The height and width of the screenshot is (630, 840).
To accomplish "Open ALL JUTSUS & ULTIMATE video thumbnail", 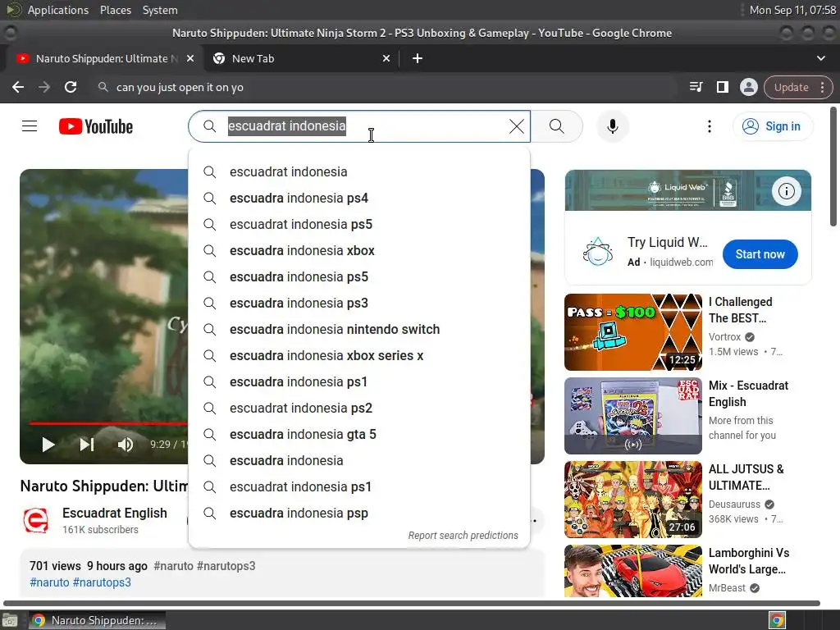I will tap(633, 500).
